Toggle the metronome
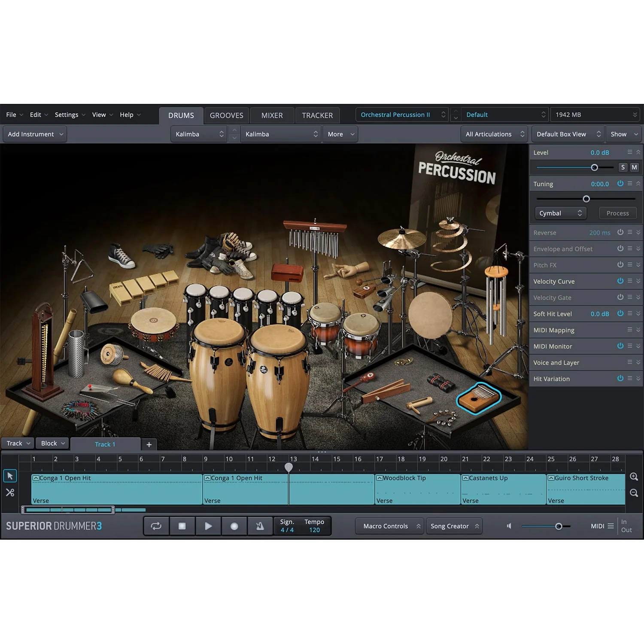 [x=260, y=526]
